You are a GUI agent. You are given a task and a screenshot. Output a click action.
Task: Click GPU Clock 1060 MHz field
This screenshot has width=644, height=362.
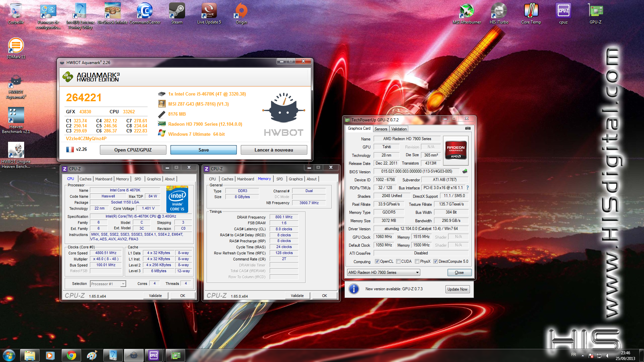point(384,237)
